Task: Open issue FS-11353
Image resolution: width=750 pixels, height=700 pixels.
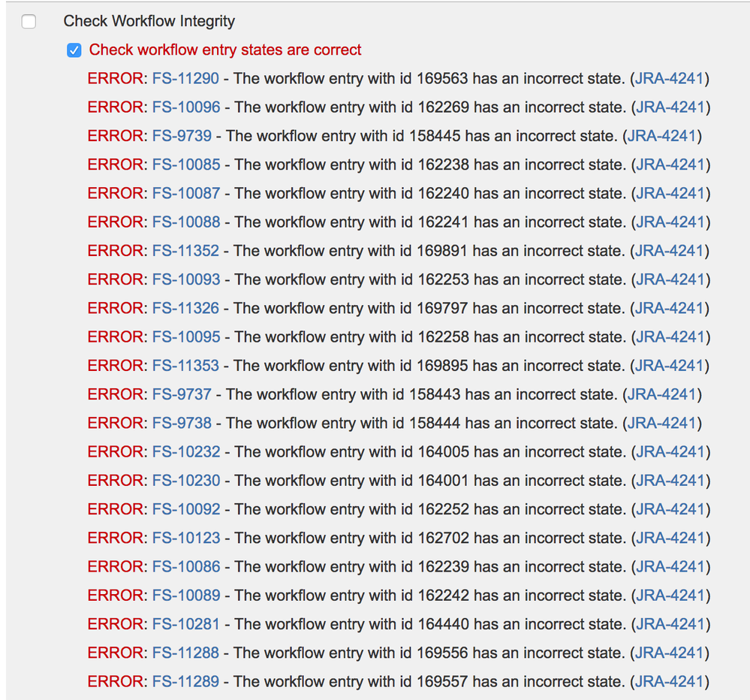Action: coord(185,366)
